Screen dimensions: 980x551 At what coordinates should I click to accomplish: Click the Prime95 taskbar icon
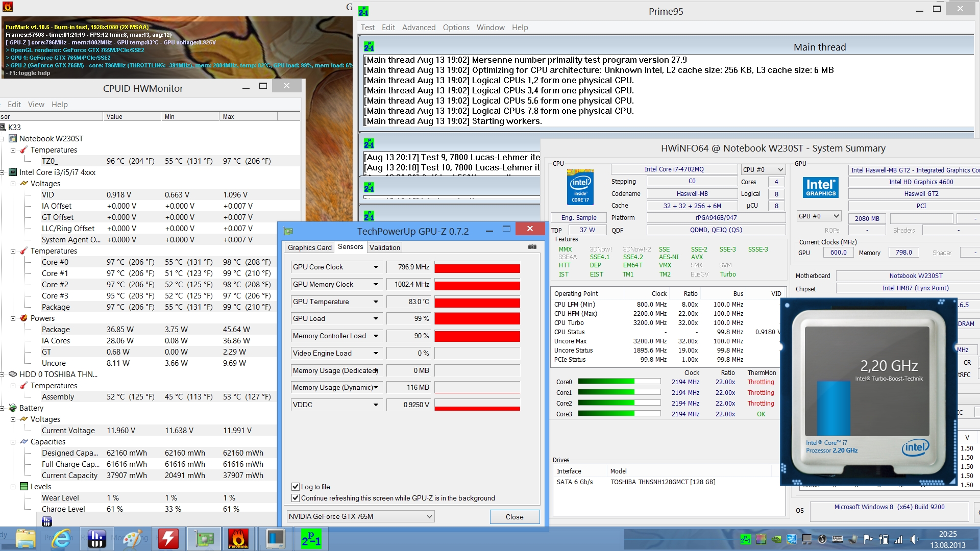[311, 539]
